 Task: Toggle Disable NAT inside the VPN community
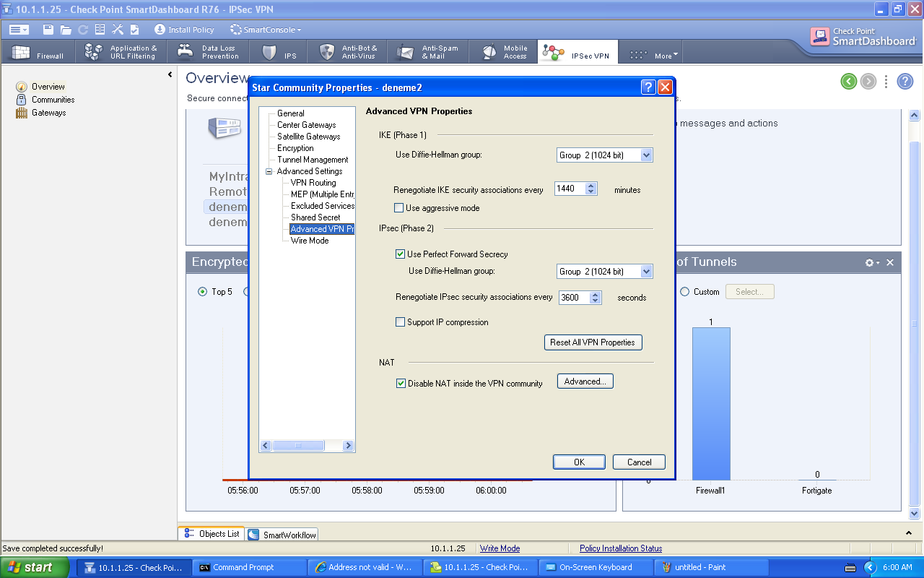click(401, 384)
